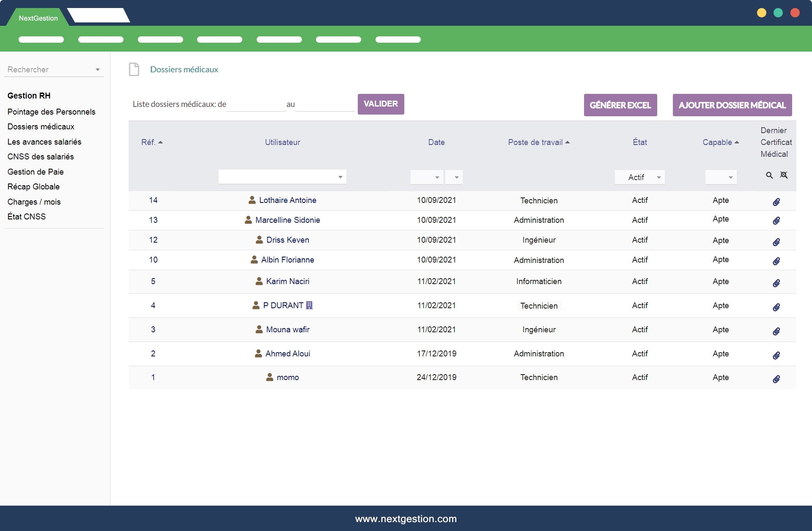Screen dimensions: 812x531
Task: Expand the Utilisateur filter dropdown
Action: click(x=282, y=177)
